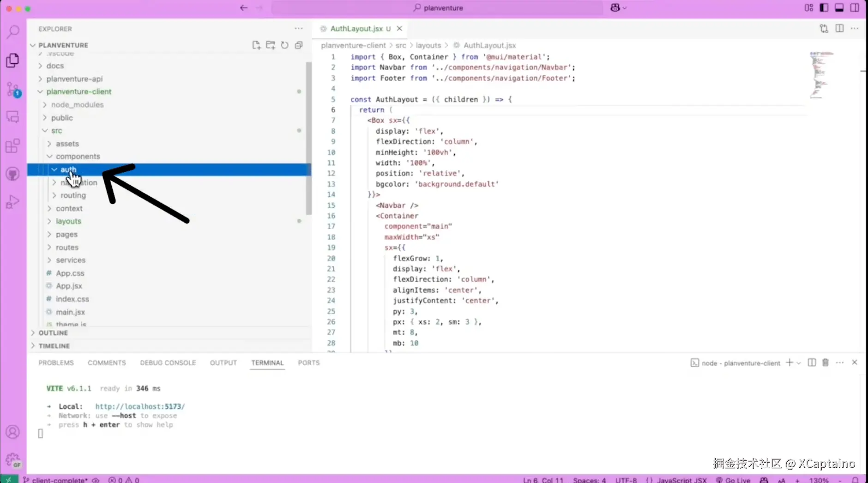
Task: Click the Refresh Explorer icon
Action: pos(284,45)
